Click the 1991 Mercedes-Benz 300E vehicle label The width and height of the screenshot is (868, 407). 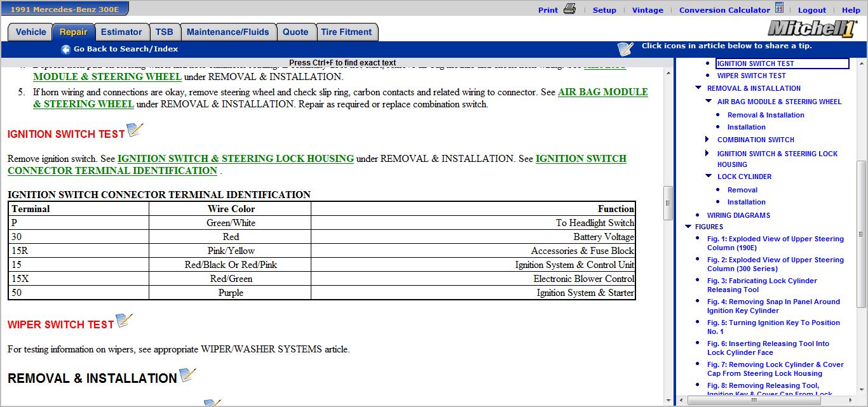click(64, 9)
